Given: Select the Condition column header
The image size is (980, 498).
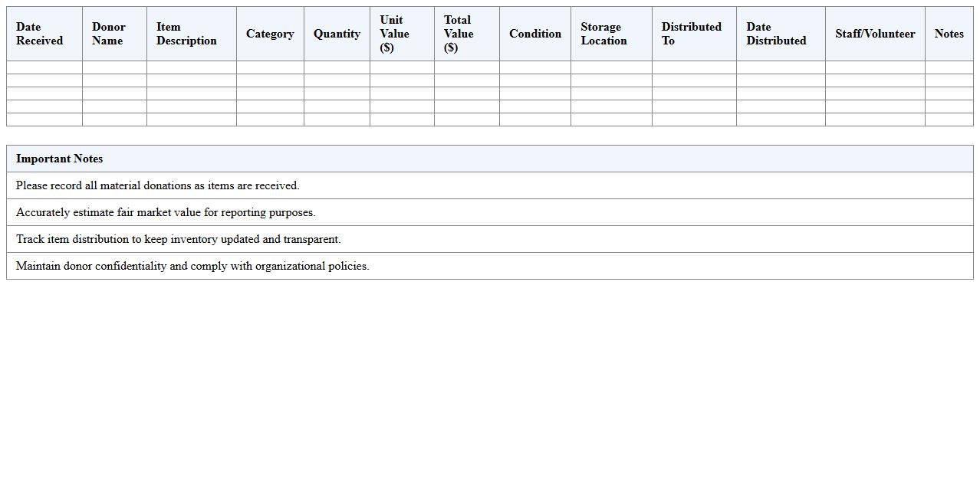Looking at the screenshot, I should [x=535, y=34].
